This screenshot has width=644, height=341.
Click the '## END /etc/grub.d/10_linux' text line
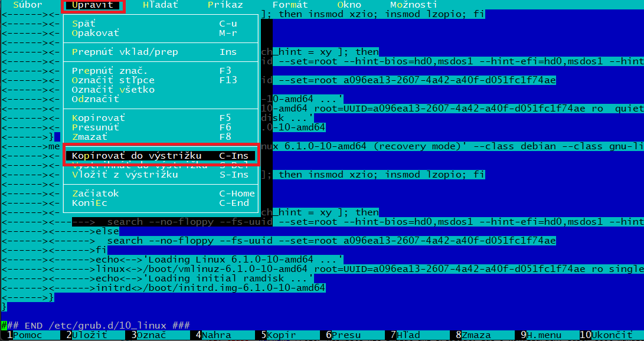96,326
